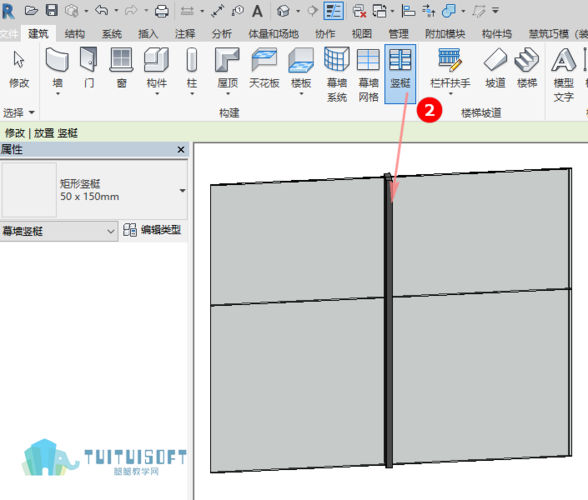588x500 pixels.
Task: Open the 文件 file tab
Action: 9,34
